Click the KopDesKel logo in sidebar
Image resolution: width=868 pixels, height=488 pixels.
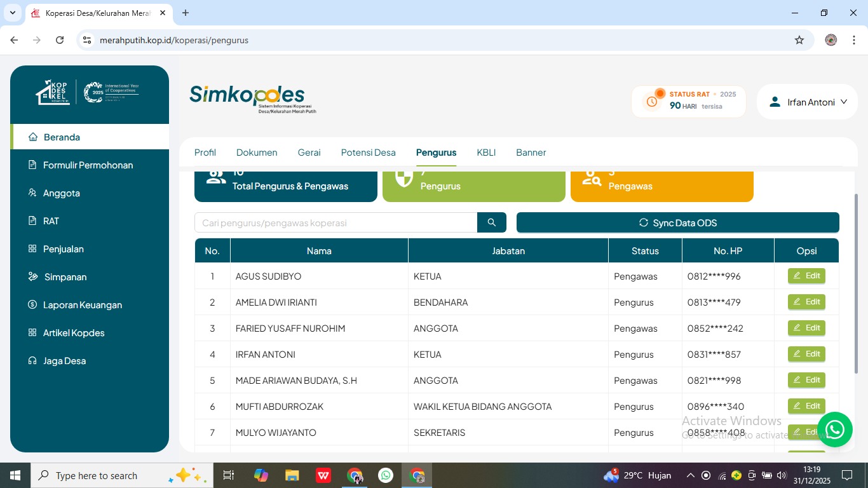coord(52,93)
